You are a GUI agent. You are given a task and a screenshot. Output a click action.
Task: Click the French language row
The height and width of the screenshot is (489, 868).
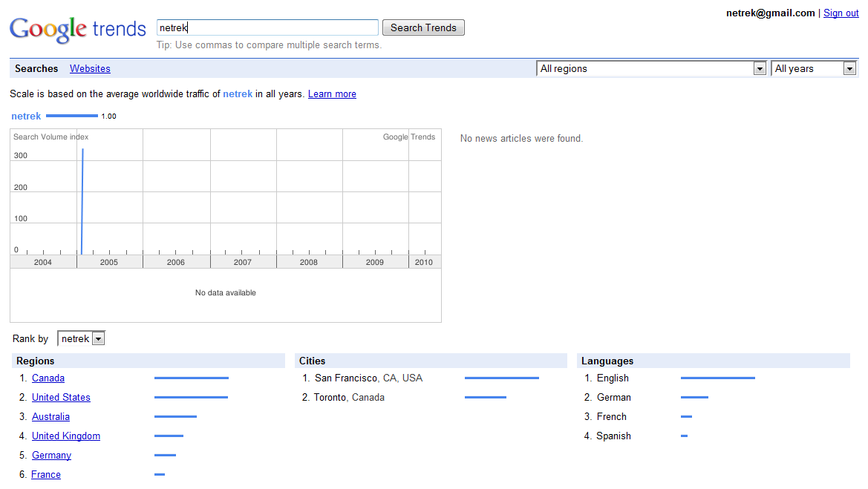(x=612, y=417)
